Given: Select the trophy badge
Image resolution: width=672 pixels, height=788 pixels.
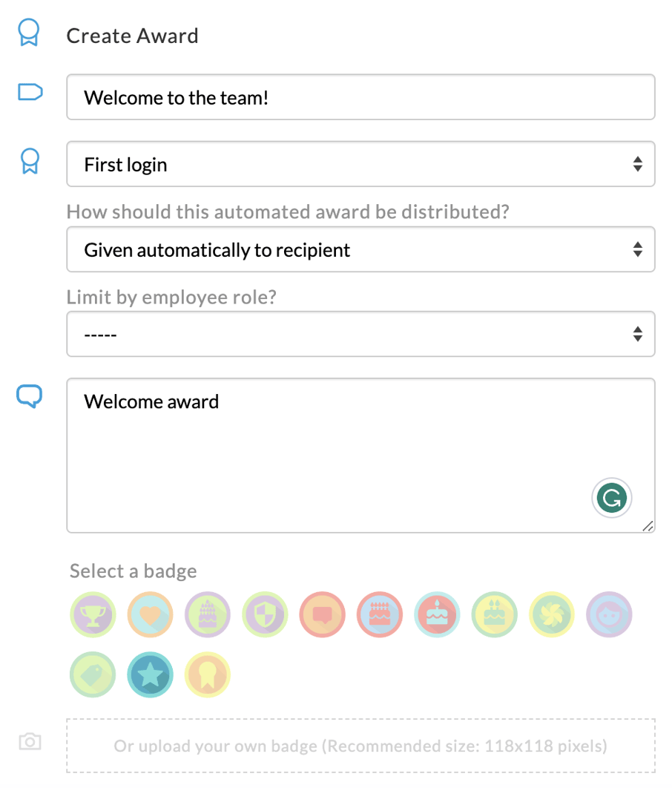Looking at the screenshot, I should point(93,614).
